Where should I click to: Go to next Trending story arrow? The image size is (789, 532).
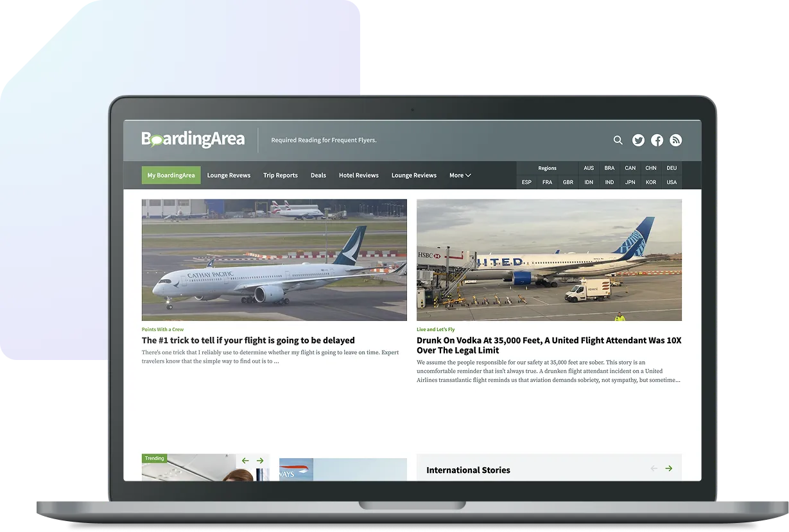[x=260, y=461]
